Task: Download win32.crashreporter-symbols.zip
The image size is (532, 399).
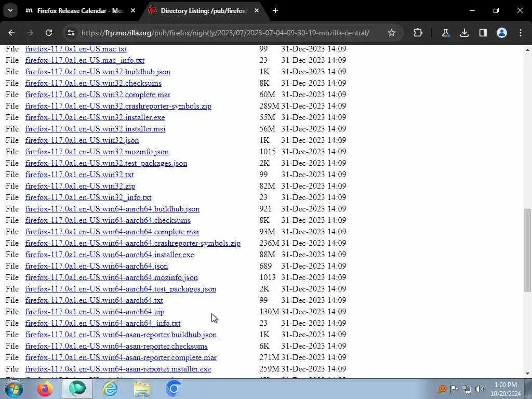Action: coord(118,106)
